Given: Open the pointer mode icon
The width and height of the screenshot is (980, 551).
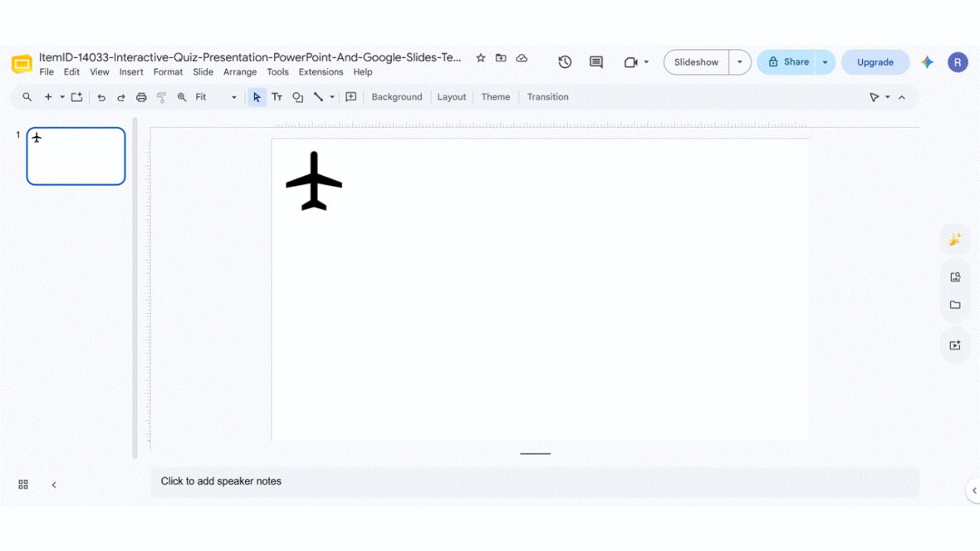Looking at the screenshot, I should pyautogui.click(x=875, y=97).
